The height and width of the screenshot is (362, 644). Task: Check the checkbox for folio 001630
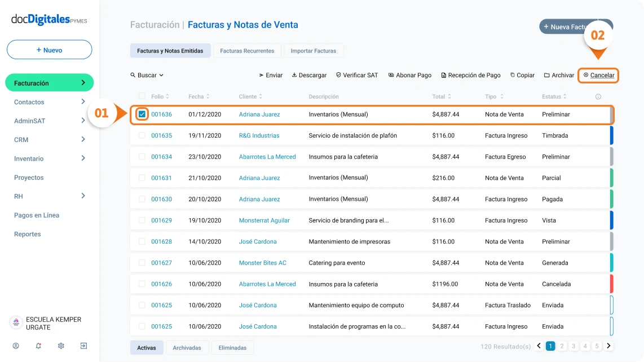coord(142,199)
